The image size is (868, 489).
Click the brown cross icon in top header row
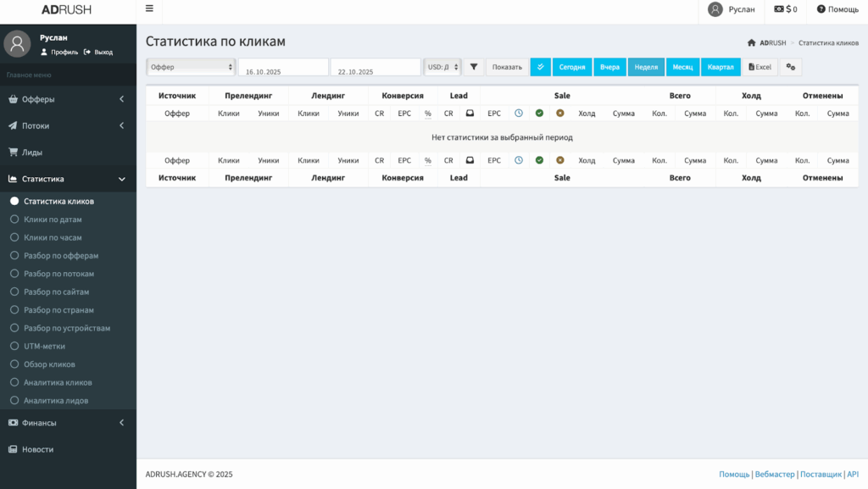coord(560,113)
